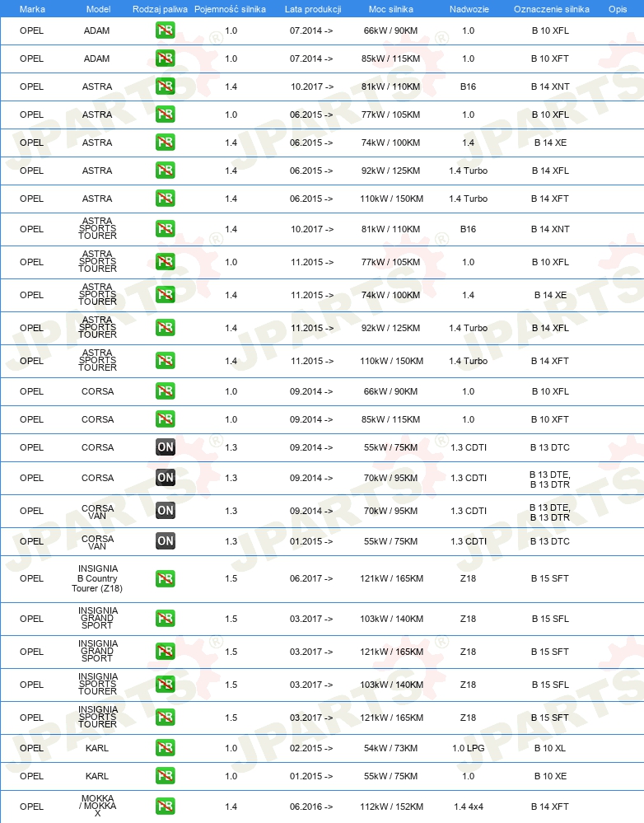Click fuel icon in ASTRA 74kW/100KM row

pyautogui.click(x=166, y=143)
